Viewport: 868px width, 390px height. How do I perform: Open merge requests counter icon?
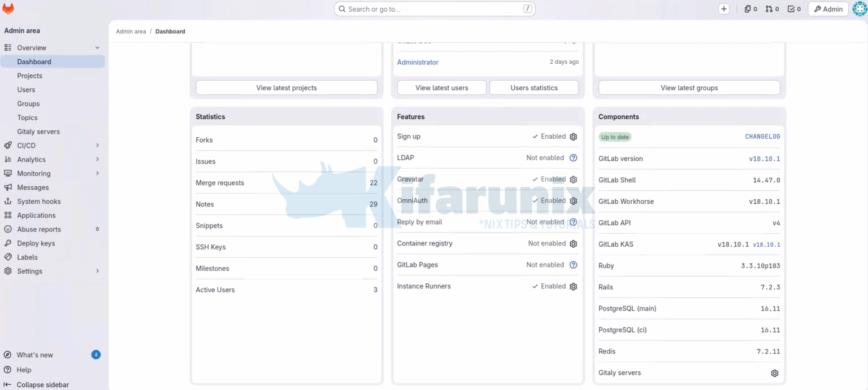772,9
